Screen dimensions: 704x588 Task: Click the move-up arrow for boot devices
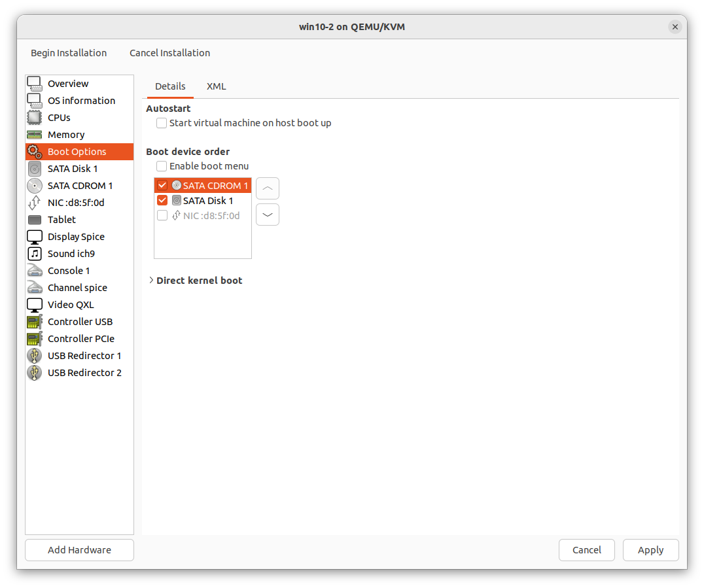coord(267,188)
